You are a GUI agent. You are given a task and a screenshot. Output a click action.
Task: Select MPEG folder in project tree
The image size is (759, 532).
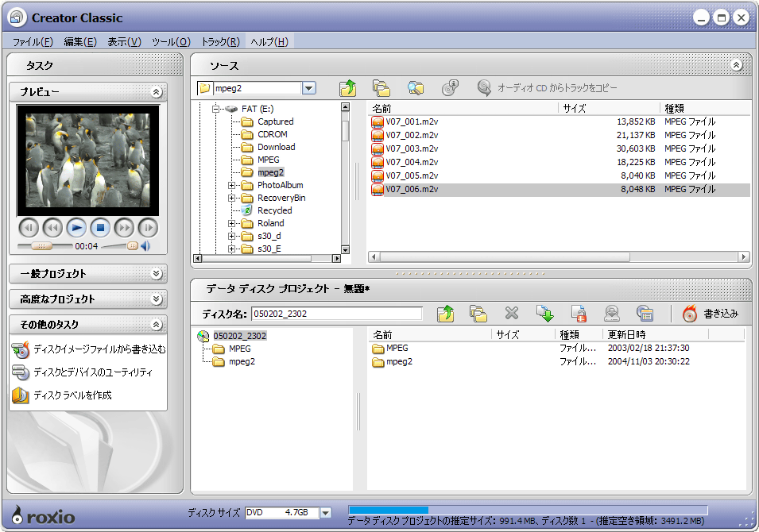click(239, 349)
